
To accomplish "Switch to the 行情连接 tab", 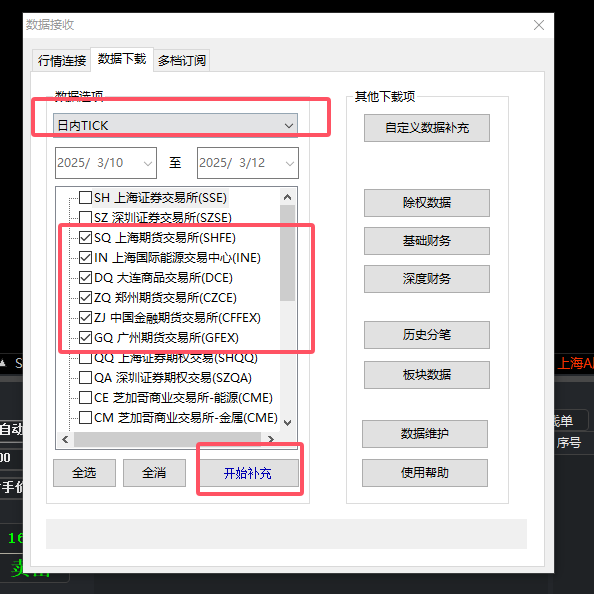I will tap(62, 61).
